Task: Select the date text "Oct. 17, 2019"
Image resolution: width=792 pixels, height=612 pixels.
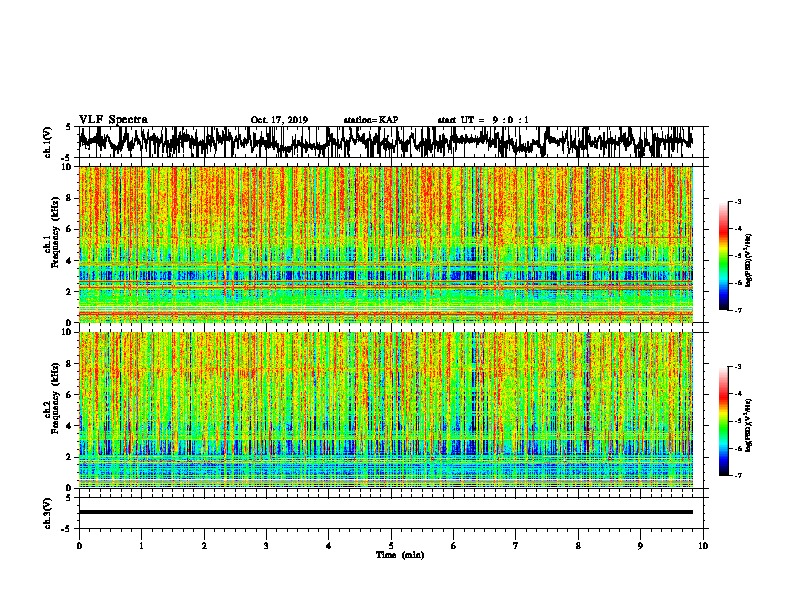Action: tap(279, 120)
